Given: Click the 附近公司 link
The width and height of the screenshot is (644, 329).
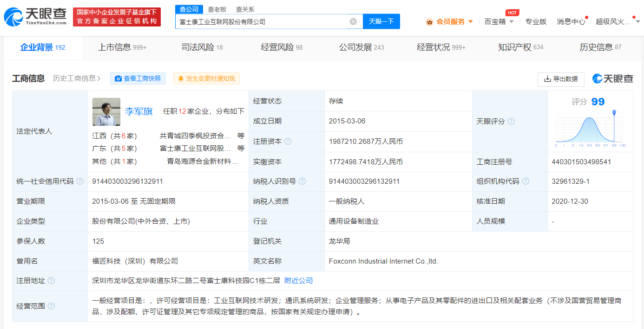Looking at the screenshot, I should click(298, 281).
